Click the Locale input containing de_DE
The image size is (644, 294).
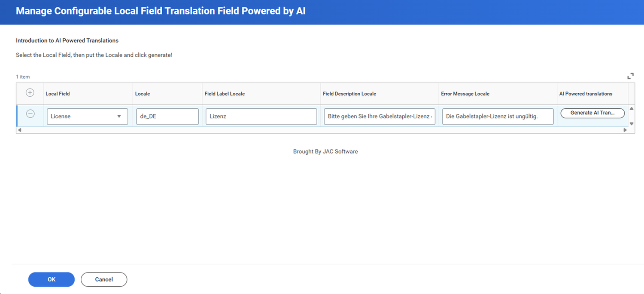167,116
